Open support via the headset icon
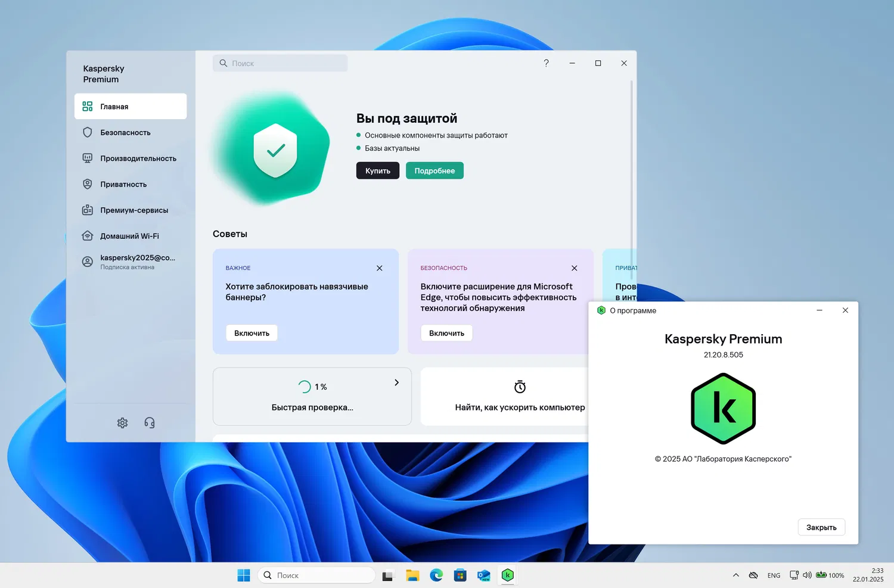Image resolution: width=894 pixels, height=588 pixels. tap(150, 422)
